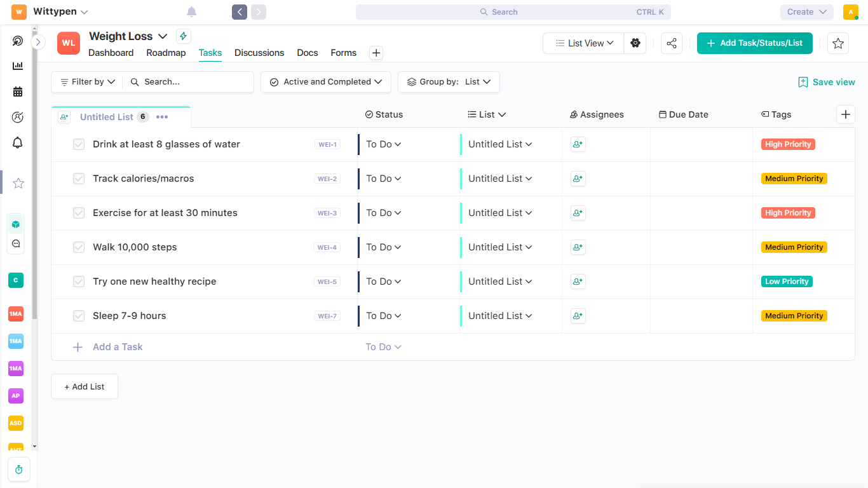Open the chat bubble icon in sidebar
This screenshot has height=488, width=868.
coord(15,243)
